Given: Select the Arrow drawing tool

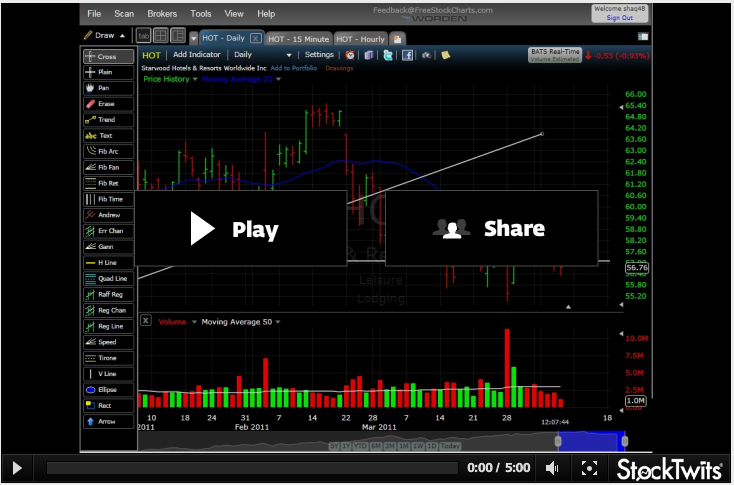Looking at the screenshot, I should (109, 422).
